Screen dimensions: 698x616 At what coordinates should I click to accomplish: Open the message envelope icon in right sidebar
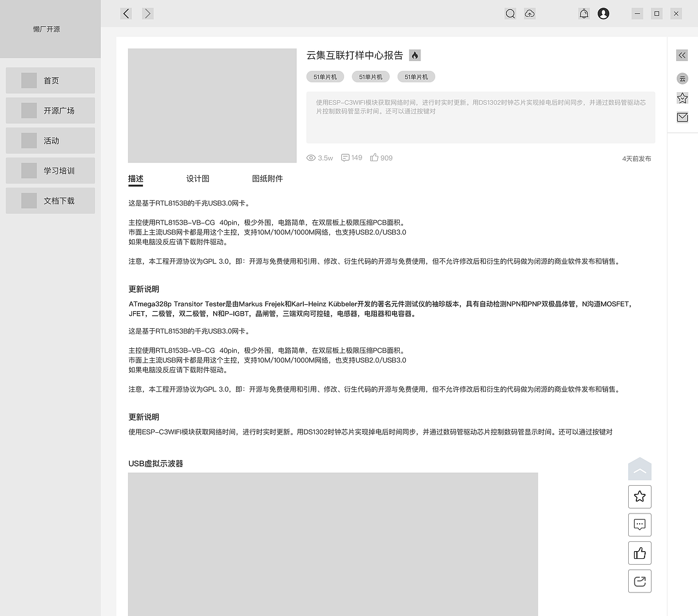point(682,117)
